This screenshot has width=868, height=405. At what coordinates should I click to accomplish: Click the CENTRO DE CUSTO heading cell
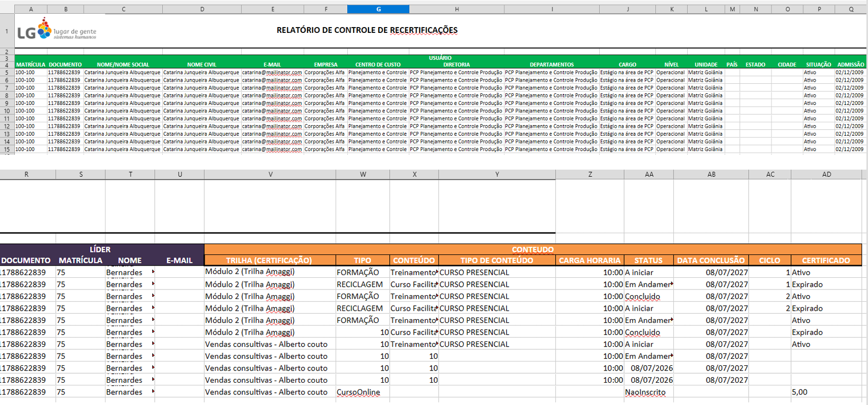(378, 65)
